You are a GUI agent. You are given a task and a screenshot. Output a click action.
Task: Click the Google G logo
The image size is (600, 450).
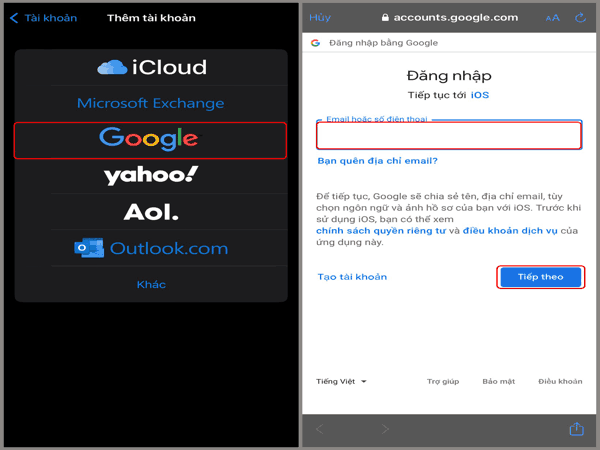click(x=315, y=43)
